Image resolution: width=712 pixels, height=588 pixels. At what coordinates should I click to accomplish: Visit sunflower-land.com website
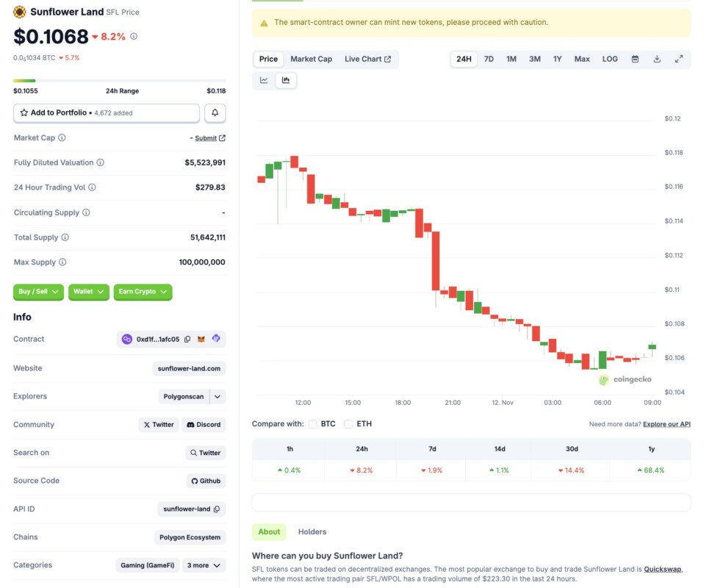(x=190, y=368)
